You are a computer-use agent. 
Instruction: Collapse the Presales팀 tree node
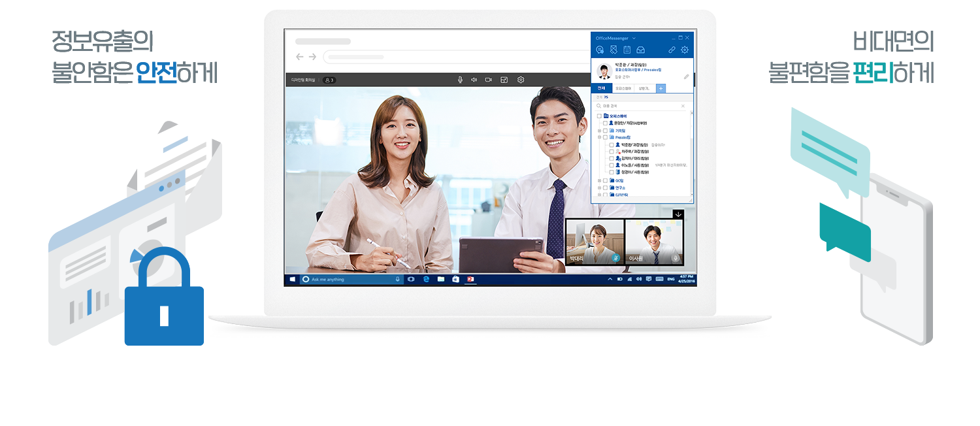[599, 137]
